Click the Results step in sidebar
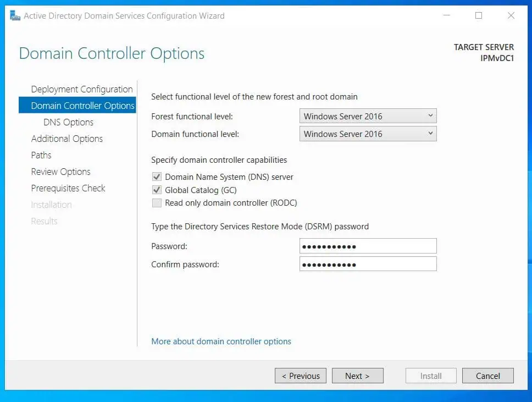This screenshot has height=402, width=532. (x=44, y=222)
